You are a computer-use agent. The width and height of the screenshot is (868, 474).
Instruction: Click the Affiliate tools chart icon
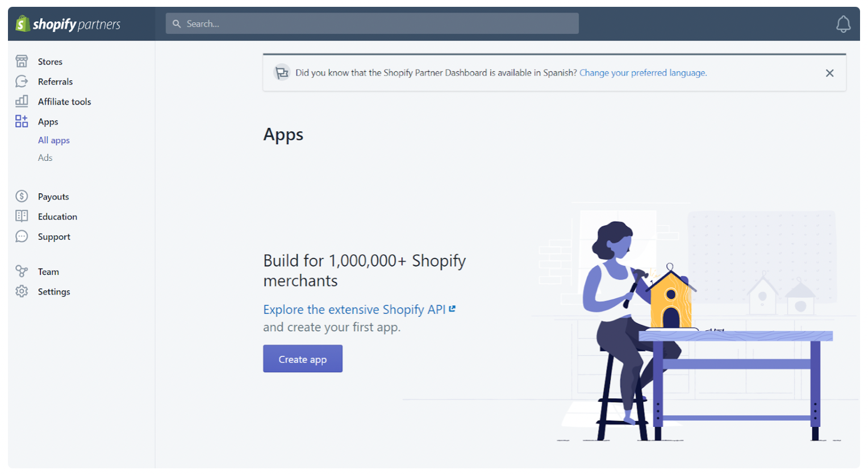click(22, 101)
